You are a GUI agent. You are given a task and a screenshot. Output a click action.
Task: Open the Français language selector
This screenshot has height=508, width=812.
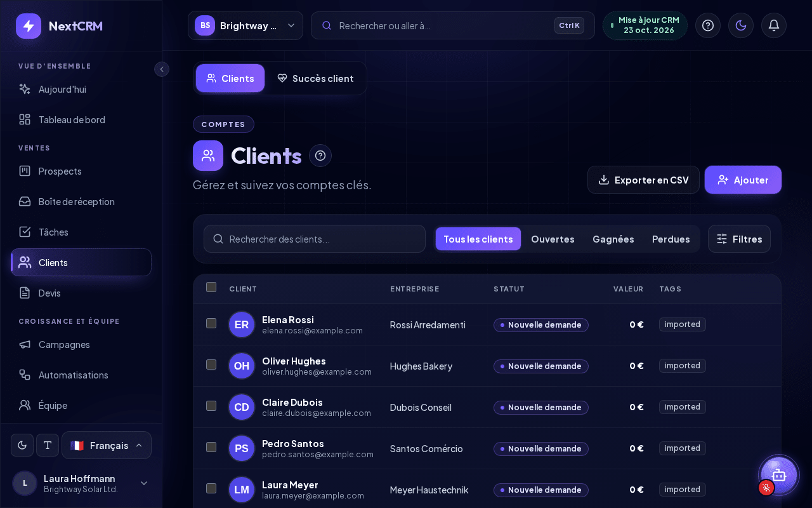point(107,445)
